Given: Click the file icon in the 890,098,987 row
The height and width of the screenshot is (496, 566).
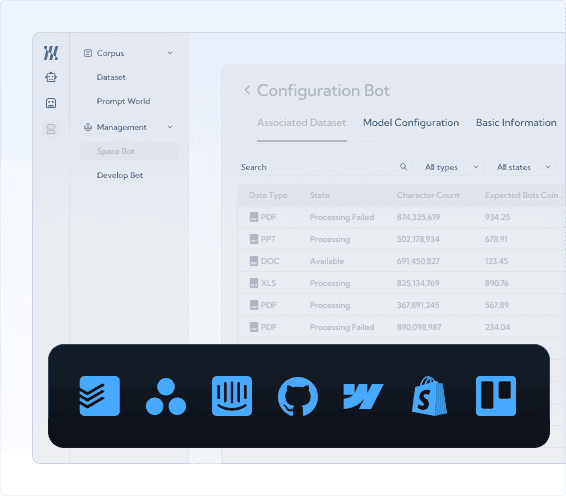Looking at the screenshot, I should [254, 327].
